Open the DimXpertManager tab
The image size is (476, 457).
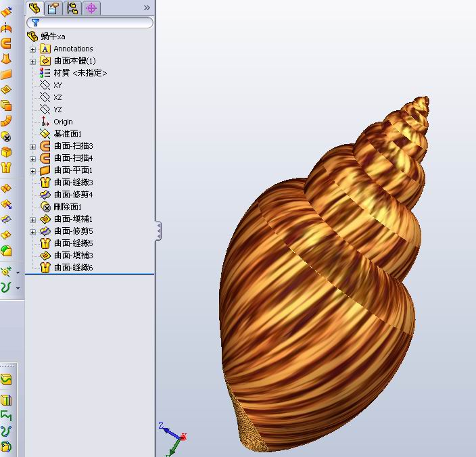point(91,8)
